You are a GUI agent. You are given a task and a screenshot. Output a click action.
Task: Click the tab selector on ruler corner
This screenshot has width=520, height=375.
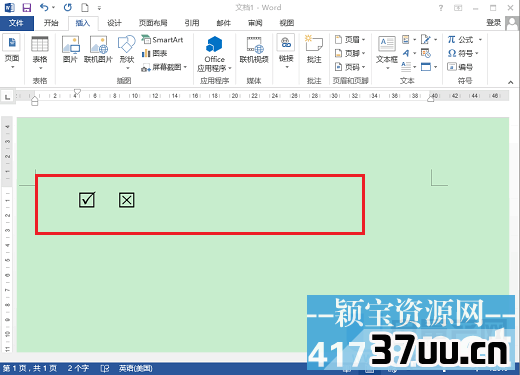tap(7, 97)
